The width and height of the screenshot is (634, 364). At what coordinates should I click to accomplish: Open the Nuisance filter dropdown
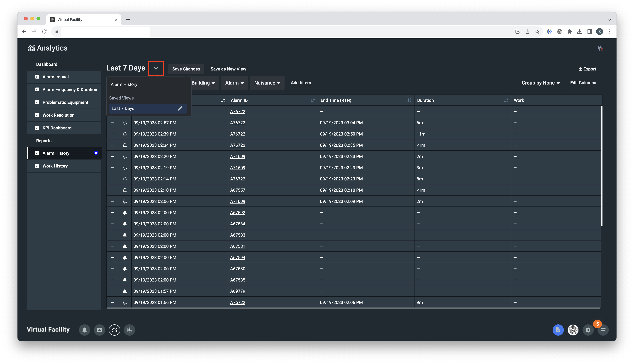[x=267, y=83]
